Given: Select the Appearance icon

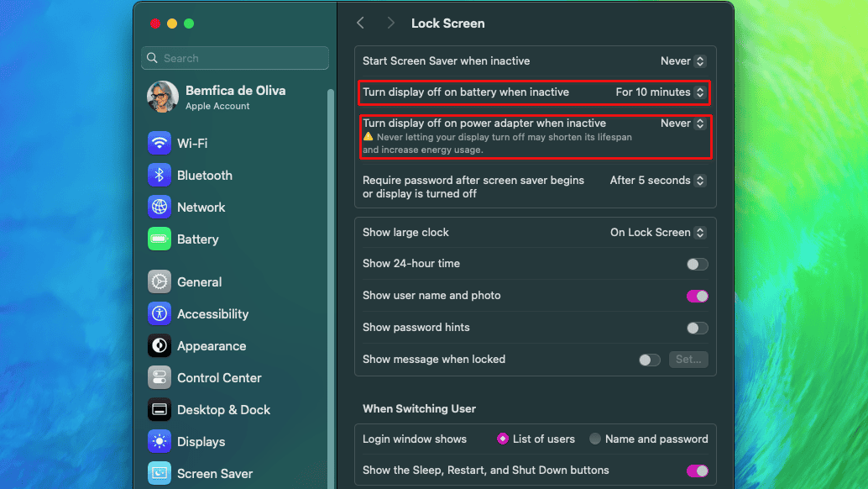Looking at the screenshot, I should point(159,346).
